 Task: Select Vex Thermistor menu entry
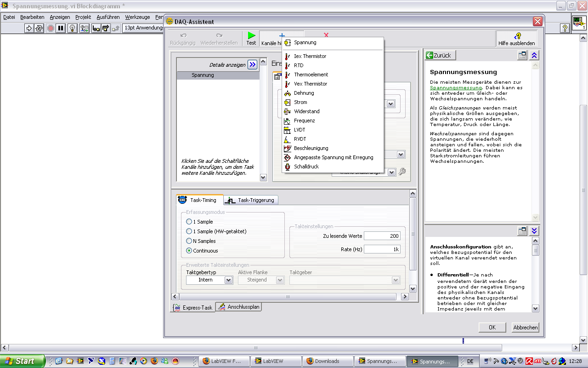[333, 84]
